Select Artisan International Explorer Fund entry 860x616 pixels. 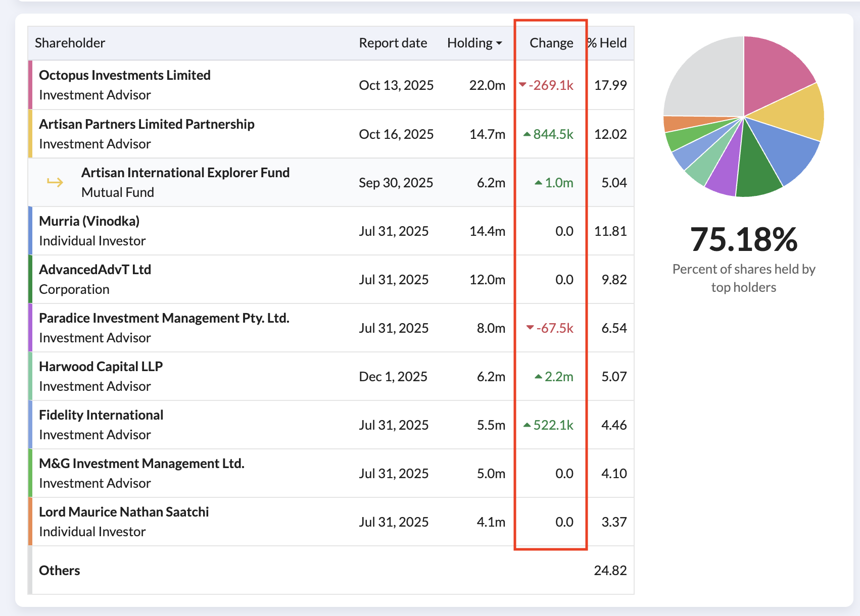click(185, 173)
